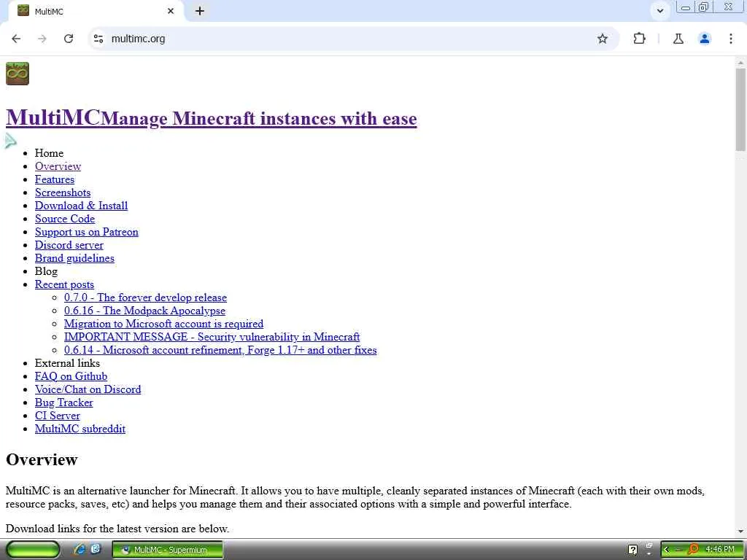Click the browser forward arrow

42,39
